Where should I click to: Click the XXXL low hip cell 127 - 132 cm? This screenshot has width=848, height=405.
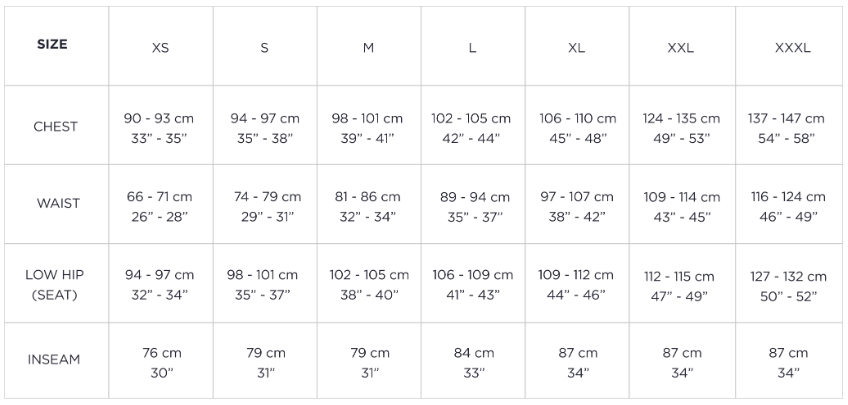point(788,285)
